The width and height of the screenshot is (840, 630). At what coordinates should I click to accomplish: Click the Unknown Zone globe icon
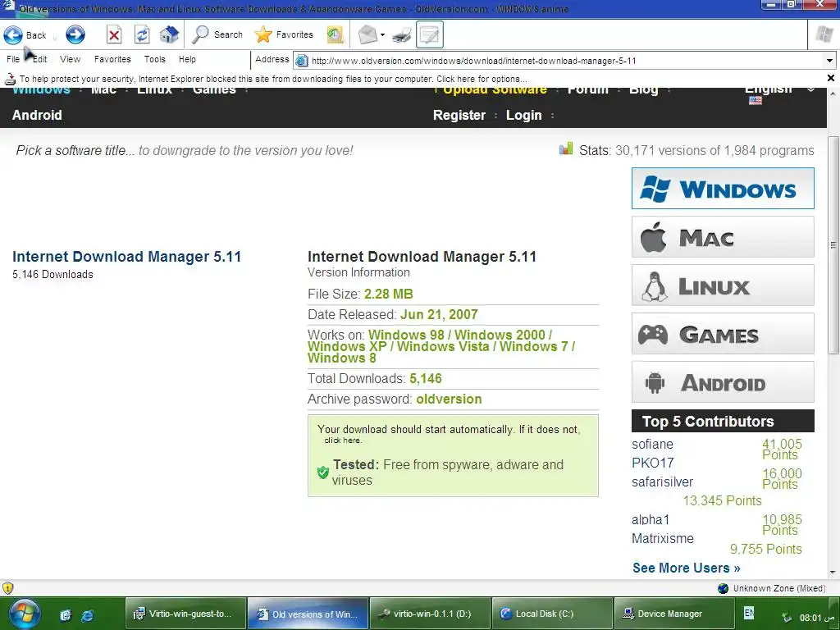click(723, 588)
